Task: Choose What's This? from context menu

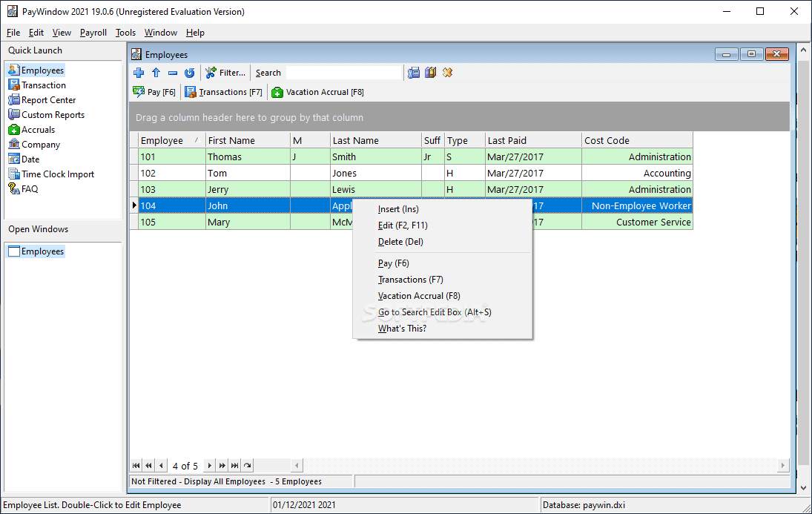Action: tap(442, 329)
